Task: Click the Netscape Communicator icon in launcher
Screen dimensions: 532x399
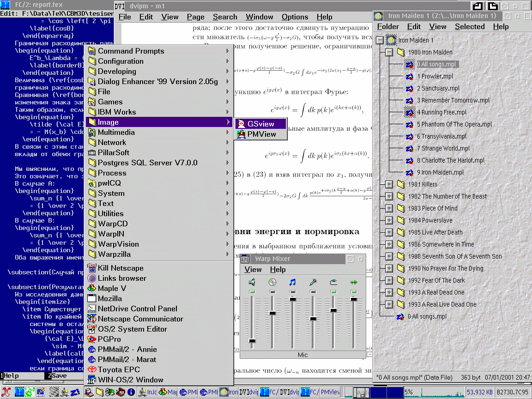Action: click(92, 319)
